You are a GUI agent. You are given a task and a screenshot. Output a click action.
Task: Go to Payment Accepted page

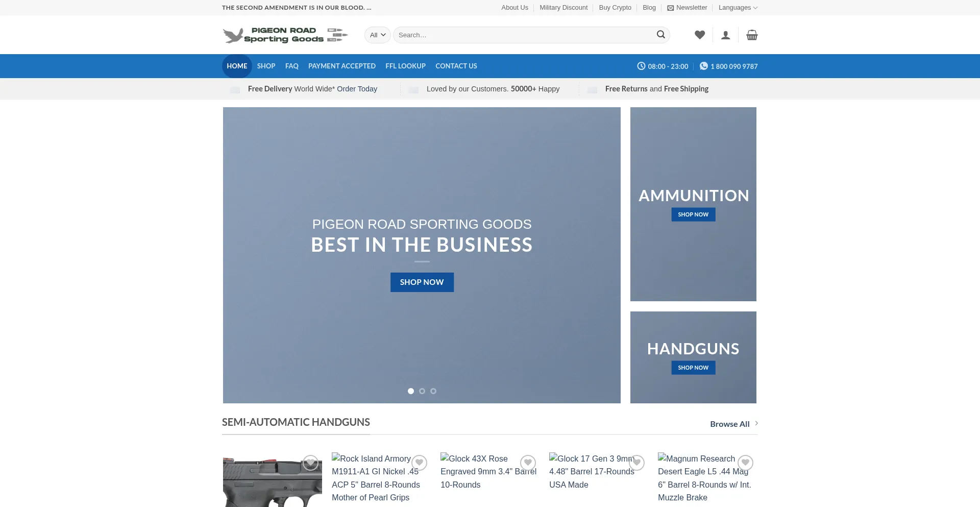pos(341,66)
